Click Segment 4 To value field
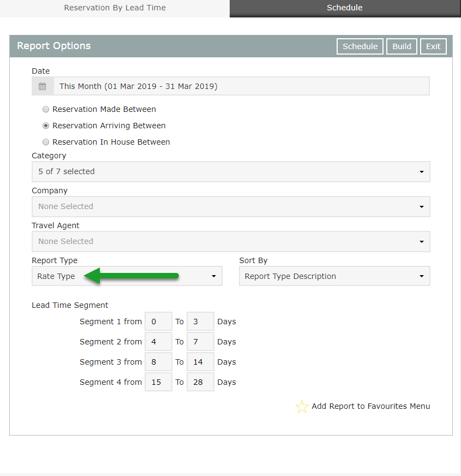 click(x=200, y=382)
